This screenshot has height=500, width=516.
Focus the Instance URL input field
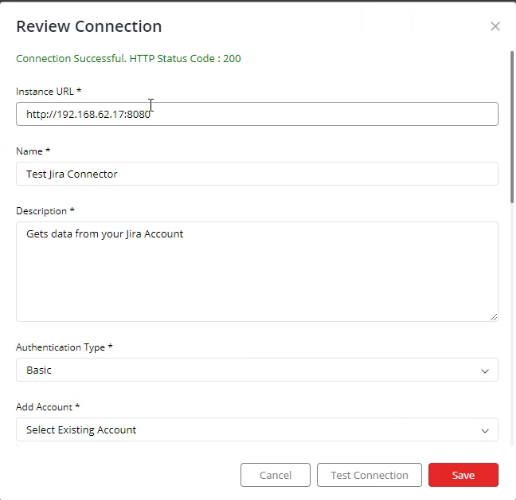point(257,114)
